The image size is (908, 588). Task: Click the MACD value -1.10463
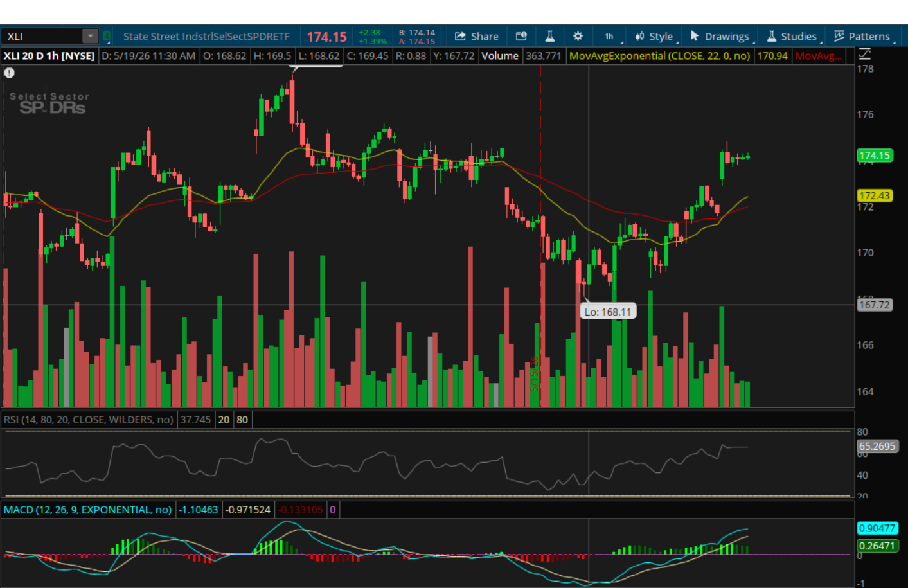coord(199,510)
